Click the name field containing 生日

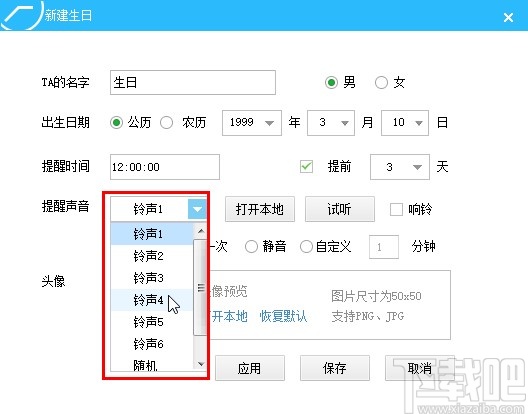click(x=193, y=83)
